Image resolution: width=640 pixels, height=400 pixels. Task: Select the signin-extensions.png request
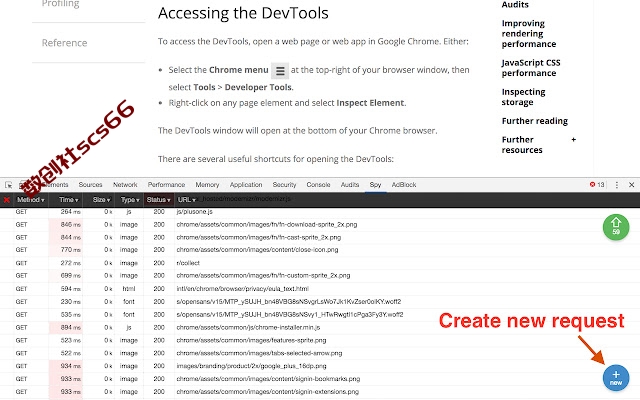(x=320, y=392)
